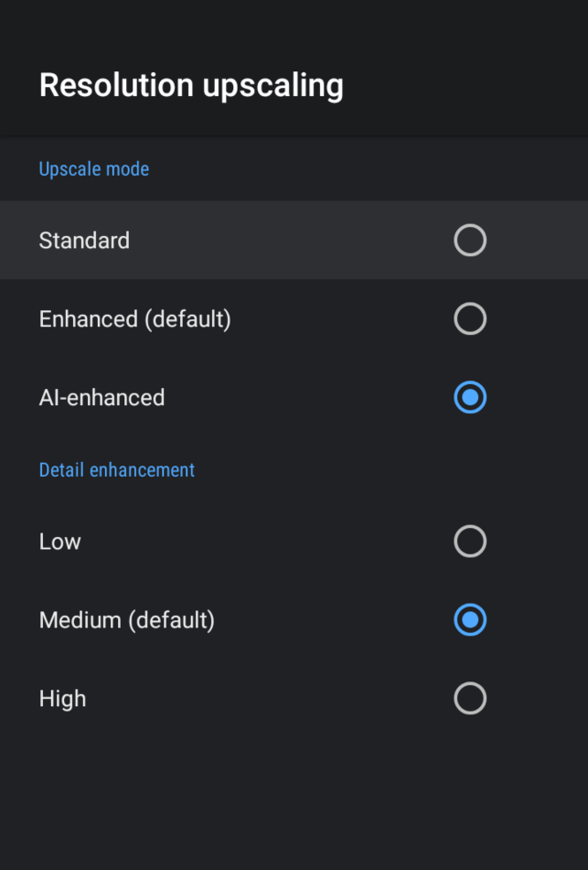This screenshot has height=870, width=588.
Task: Click the Detail enhancement section header
Action: tap(116, 470)
